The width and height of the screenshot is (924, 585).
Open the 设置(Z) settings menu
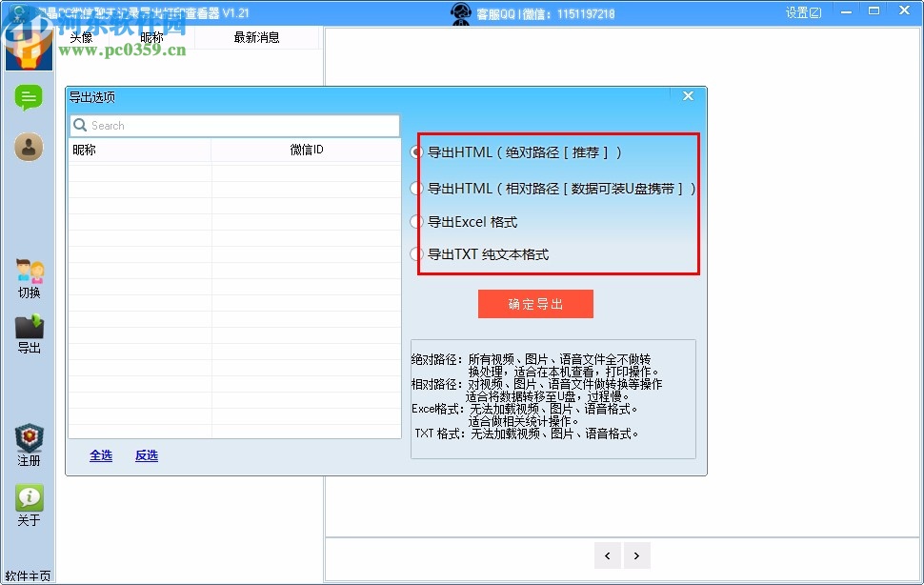click(803, 11)
